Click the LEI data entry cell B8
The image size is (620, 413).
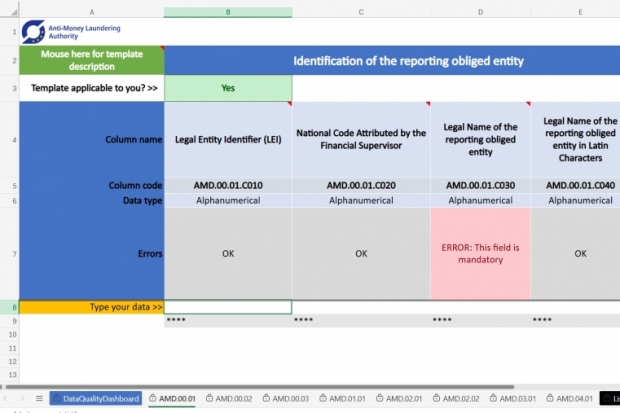228,307
